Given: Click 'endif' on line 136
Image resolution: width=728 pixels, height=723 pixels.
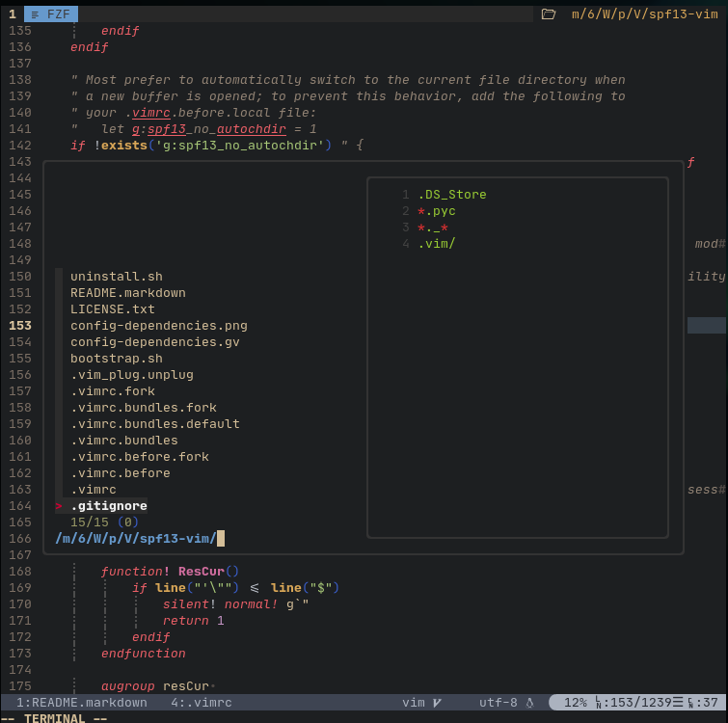Looking at the screenshot, I should [89, 47].
